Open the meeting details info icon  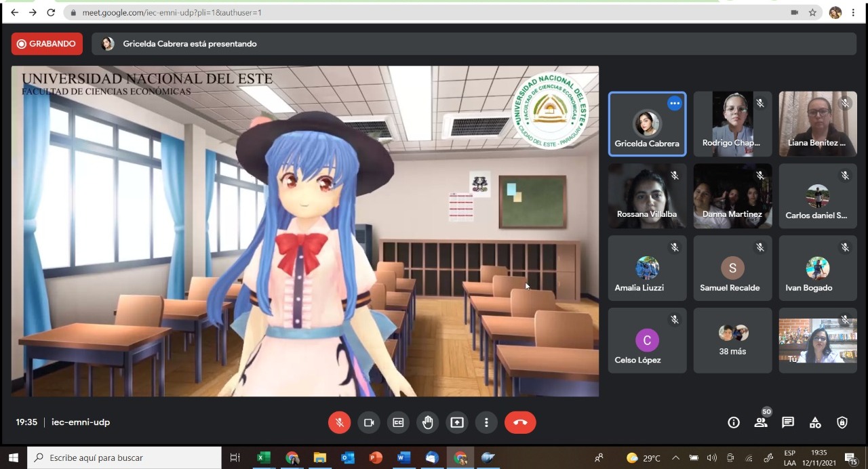734,422
